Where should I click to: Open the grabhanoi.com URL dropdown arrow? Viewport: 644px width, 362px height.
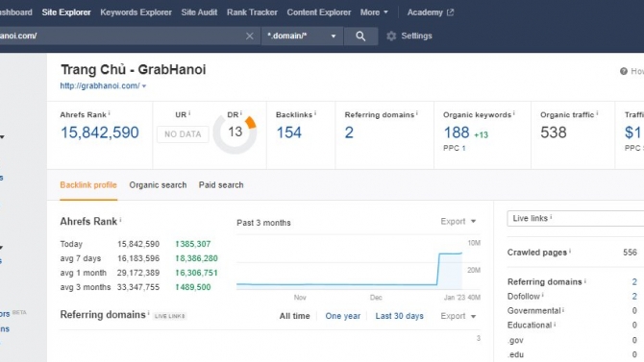pos(144,86)
